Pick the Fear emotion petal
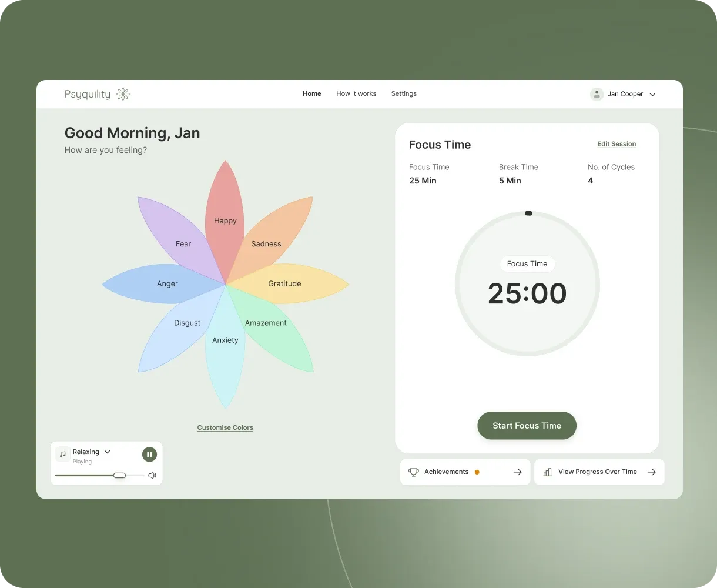Screen dimensions: 717x588 point(183,243)
